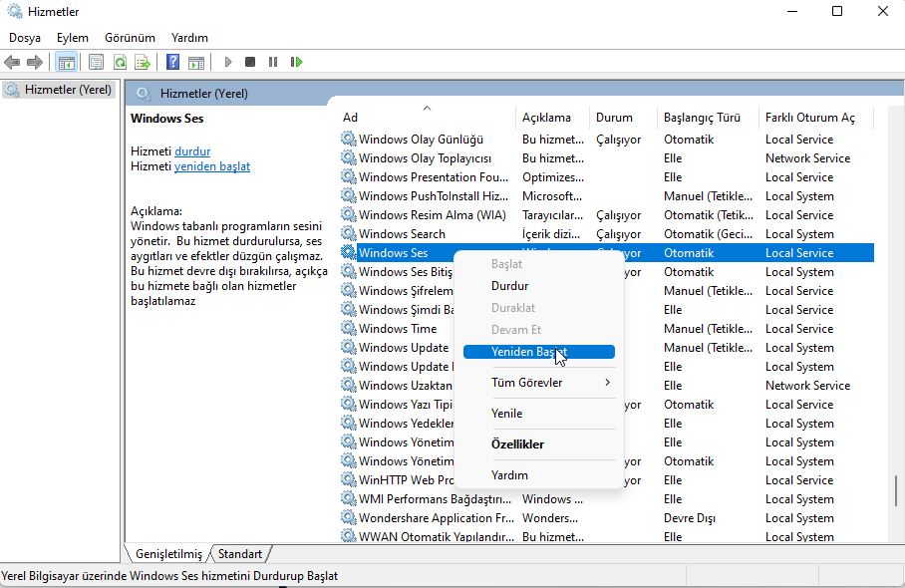Click gear icon of Windows Search row
The width and height of the screenshot is (905, 588).
(349, 233)
